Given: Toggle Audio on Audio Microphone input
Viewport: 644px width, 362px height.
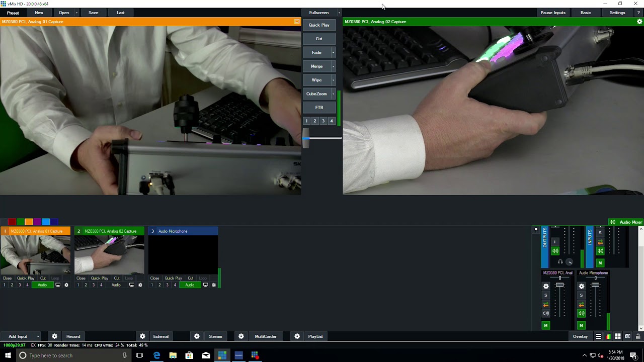Looking at the screenshot, I should coord(190,285).
